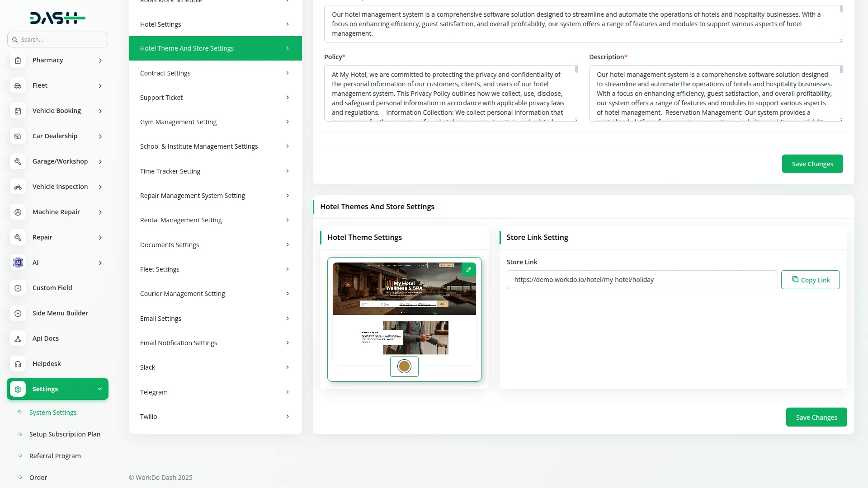Click the Copy Link button
The image size is (868, 488).
point(810,280)
